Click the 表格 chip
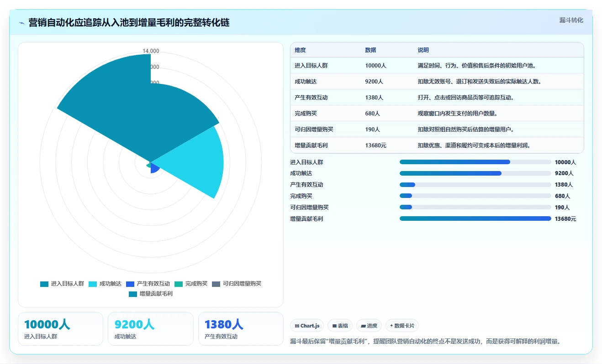 [x=340, y=326]
